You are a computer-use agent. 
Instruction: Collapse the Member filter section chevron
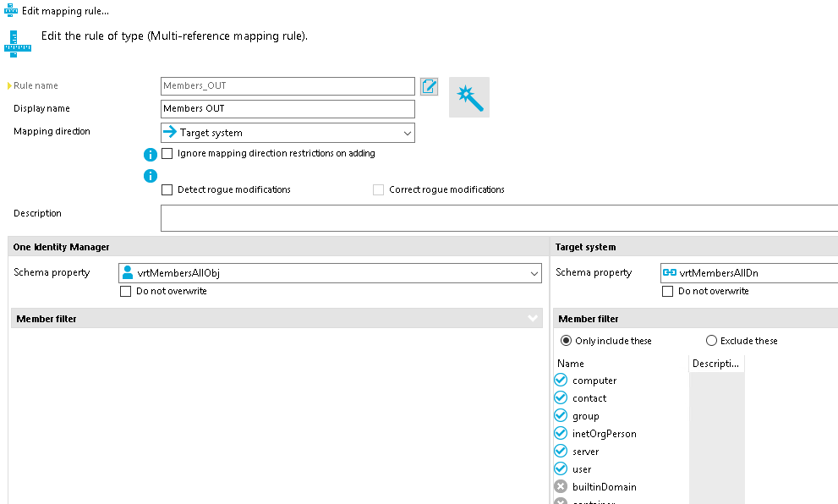click(532, 318)
